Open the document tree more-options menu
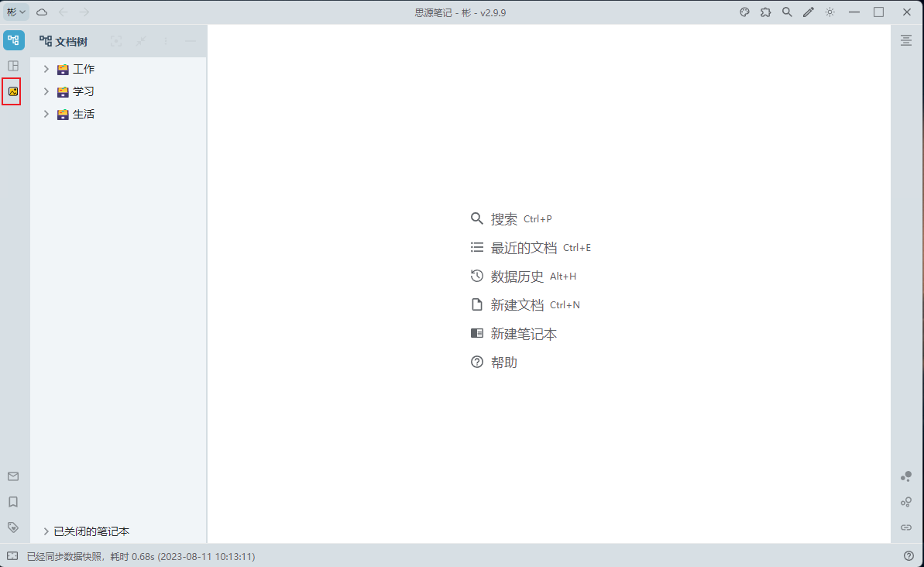This screenshot has width=924, height=567. click(x=166, y=40)
